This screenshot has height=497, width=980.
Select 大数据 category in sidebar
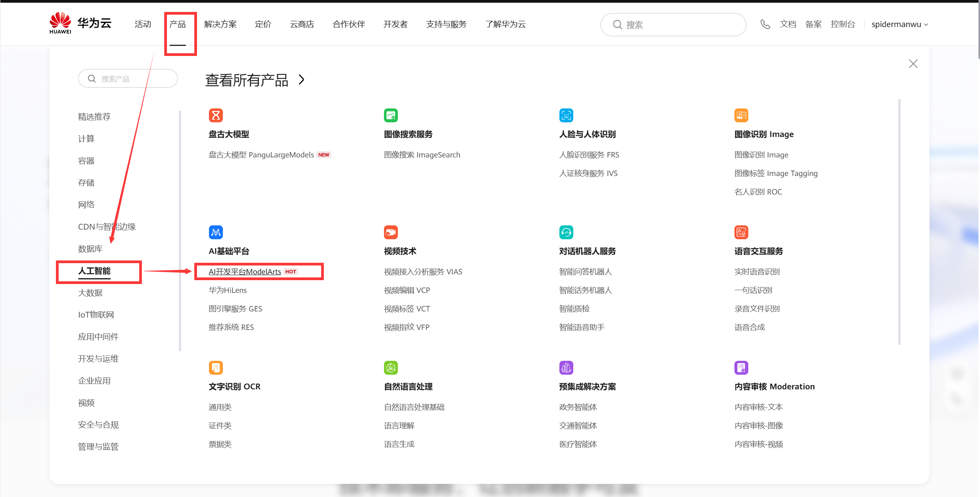pyautogui.click(x=90, y=292)
